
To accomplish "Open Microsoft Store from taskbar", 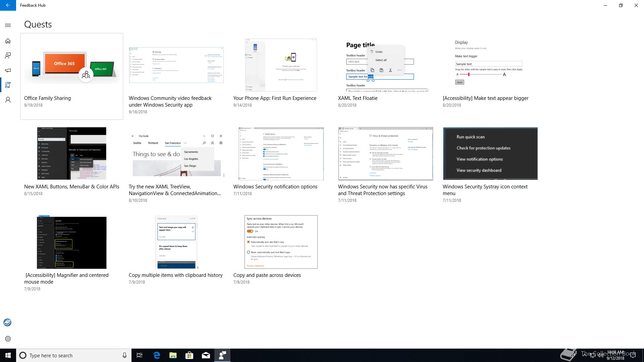I will point(190,355).
